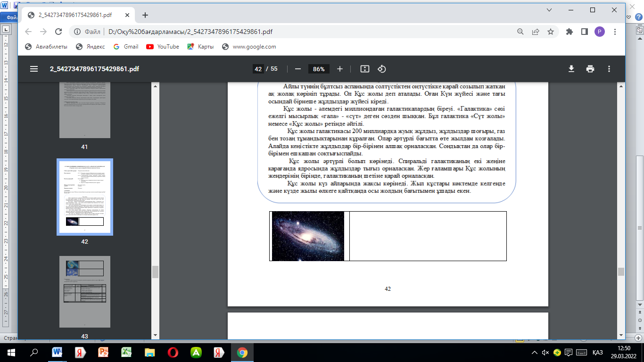Click the fit to page icon

(x=364, y=69)
